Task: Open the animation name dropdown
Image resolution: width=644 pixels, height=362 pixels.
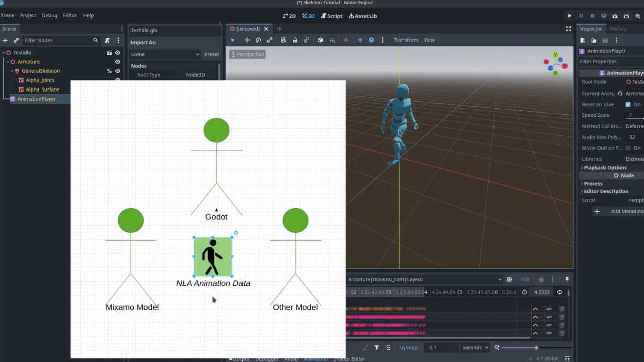Action: 425,279
